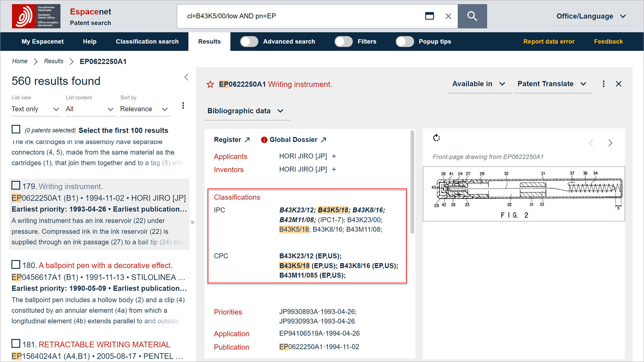Viewport: 644px width, 362px height.
Task: Enable the Advanced search toggle
Action: coord(249,42)
